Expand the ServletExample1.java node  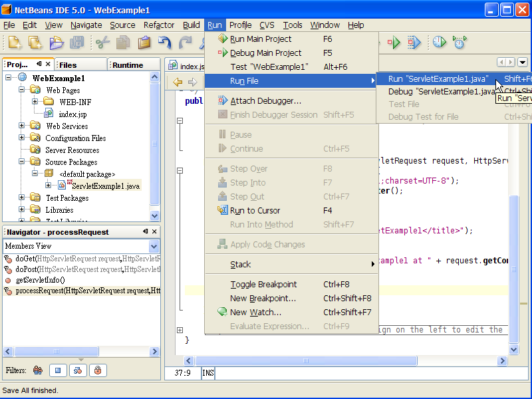pos(48,186)
